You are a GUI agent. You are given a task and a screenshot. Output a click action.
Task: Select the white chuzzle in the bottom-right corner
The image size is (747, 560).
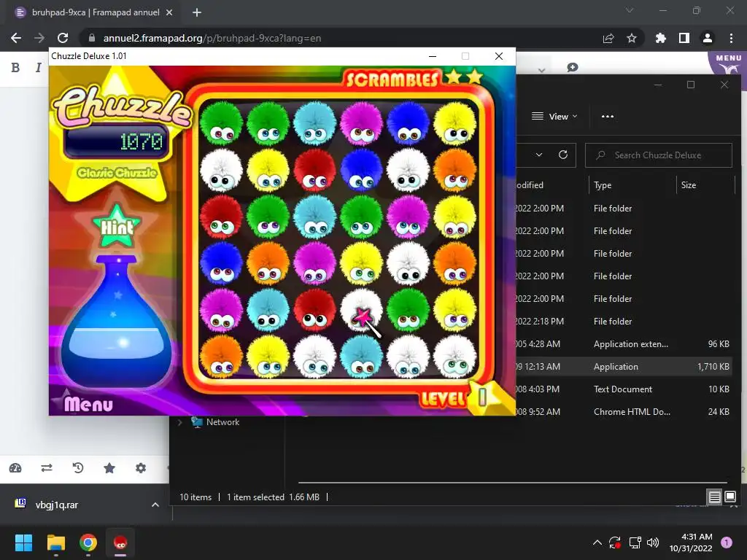coord(454,357)
